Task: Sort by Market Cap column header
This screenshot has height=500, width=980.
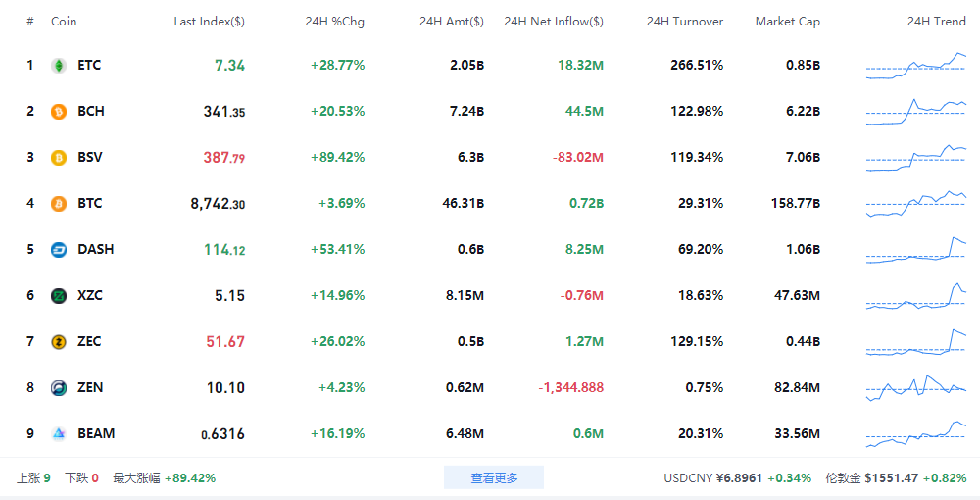Action: [x=788, y=22]
